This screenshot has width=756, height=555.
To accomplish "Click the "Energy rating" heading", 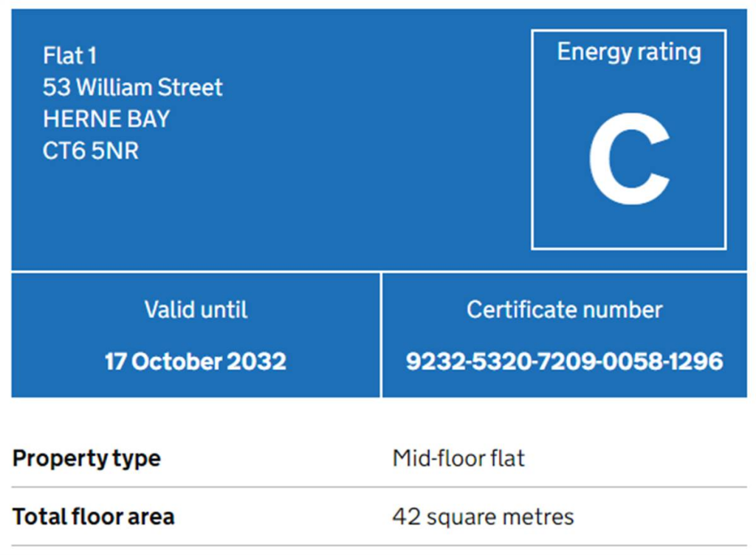I will click(x=628, y=52).
